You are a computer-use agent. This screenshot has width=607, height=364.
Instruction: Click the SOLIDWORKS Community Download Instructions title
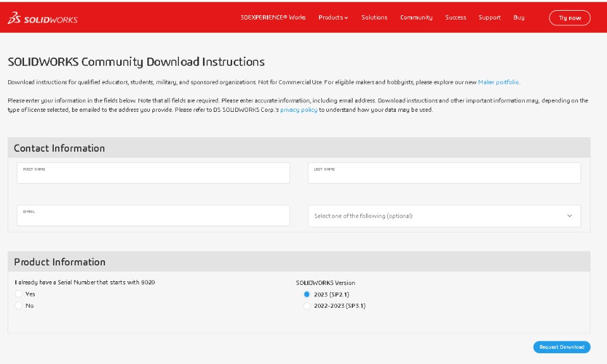click(x=137, y=62)
